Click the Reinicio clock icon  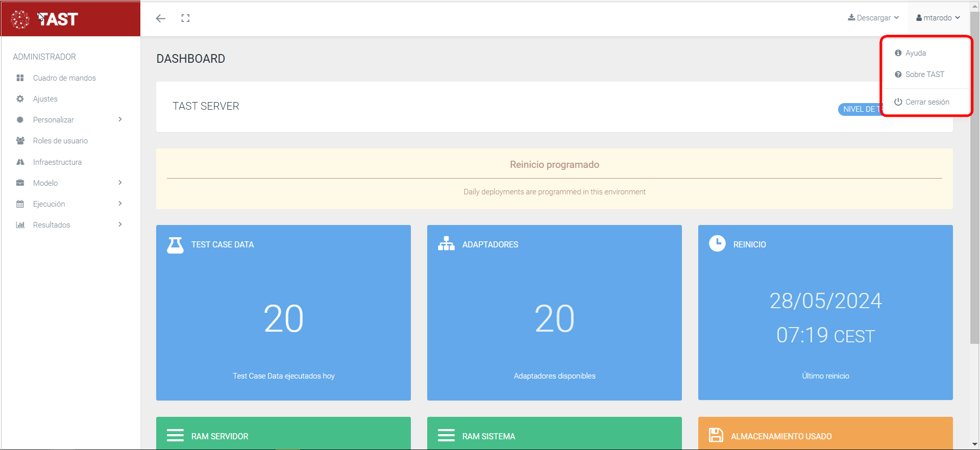click(x=717, y=243)
